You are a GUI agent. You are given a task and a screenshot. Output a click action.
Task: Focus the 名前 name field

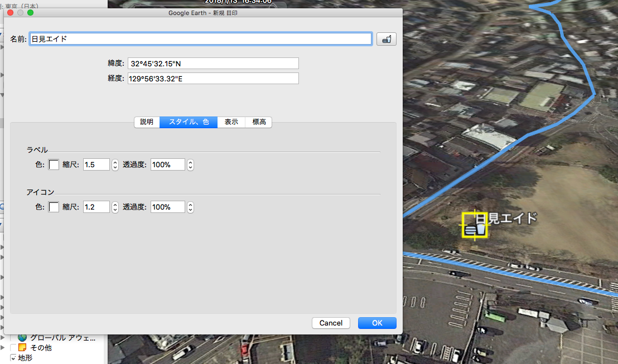[201, 39]
